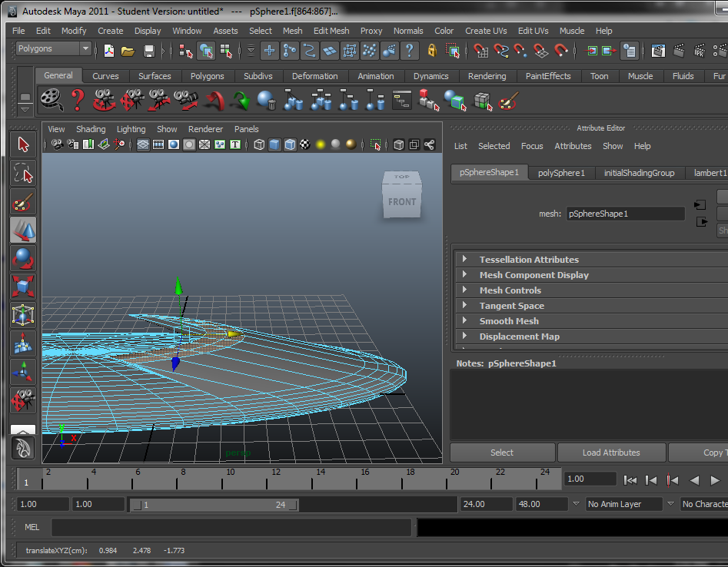728x567 pixels.
Task: Click the red curved undo arrow shelf icon
Action: [x=214, y=100]
